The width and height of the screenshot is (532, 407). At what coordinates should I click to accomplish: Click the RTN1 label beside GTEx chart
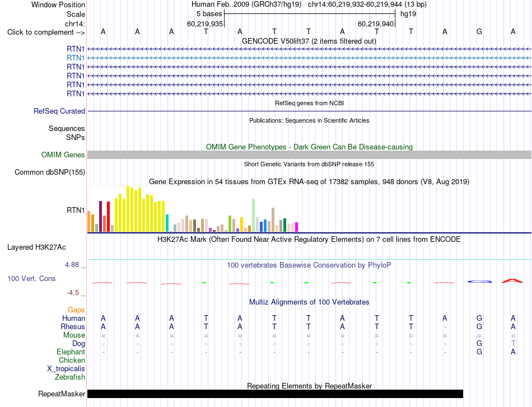(x=76, y=210)
